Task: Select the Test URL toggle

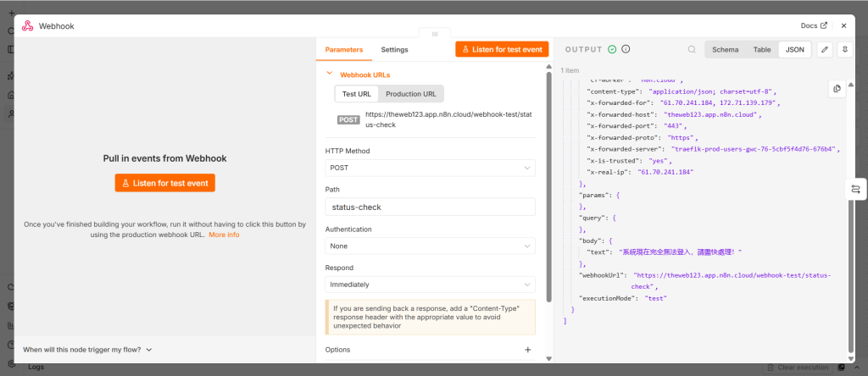Action: point(357,93)
